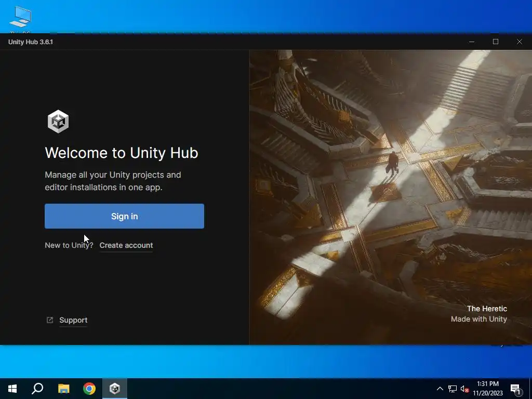532x399 pixels.
Task: Open the notification action center
Action: (515, 389)
